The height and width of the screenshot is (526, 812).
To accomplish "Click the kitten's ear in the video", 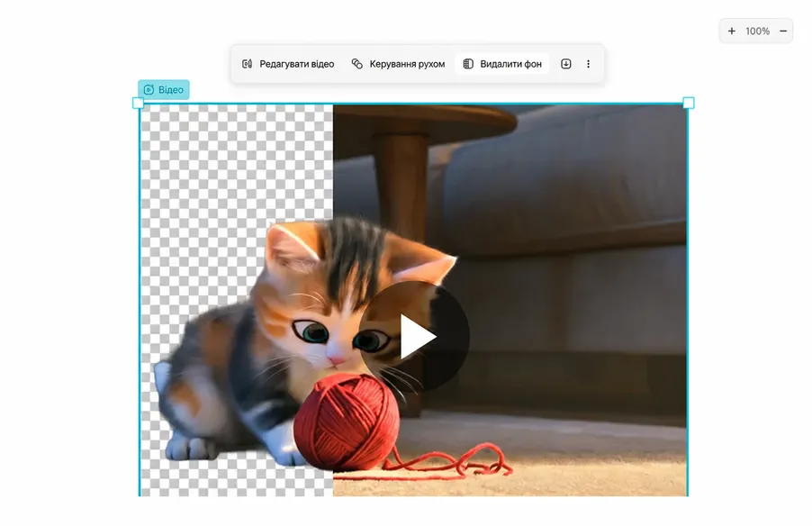I will pos(291,247).
